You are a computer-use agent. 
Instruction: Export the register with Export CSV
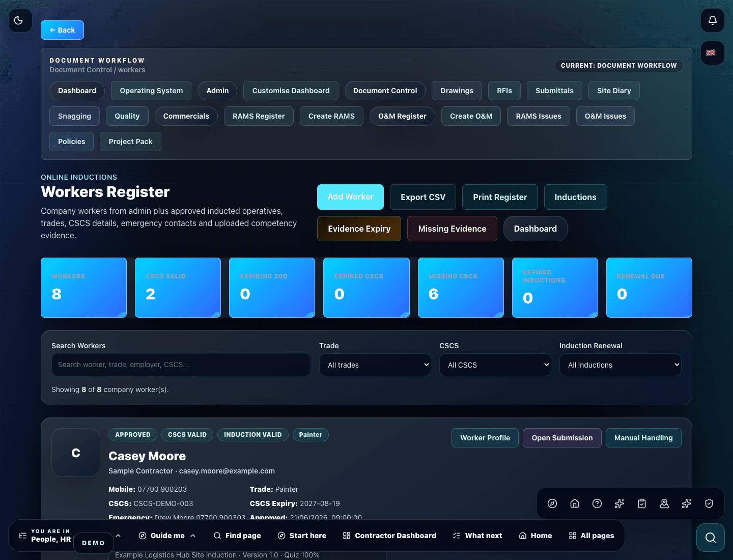422,197
